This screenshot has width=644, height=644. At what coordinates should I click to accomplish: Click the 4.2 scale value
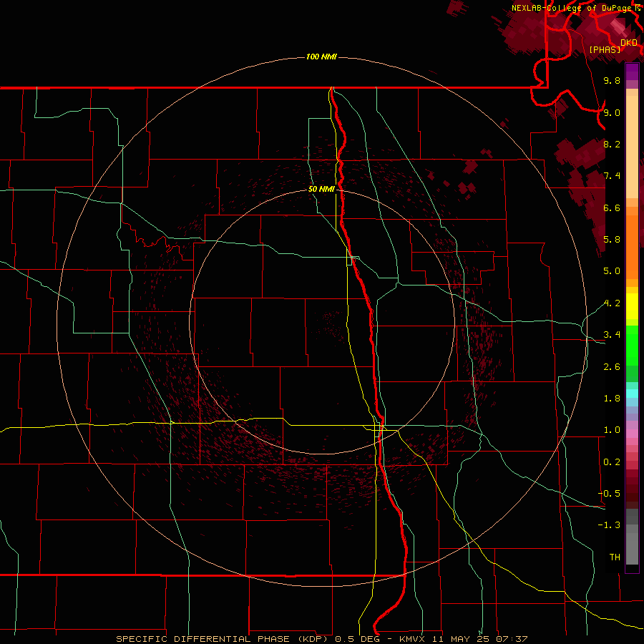[612, 303]
